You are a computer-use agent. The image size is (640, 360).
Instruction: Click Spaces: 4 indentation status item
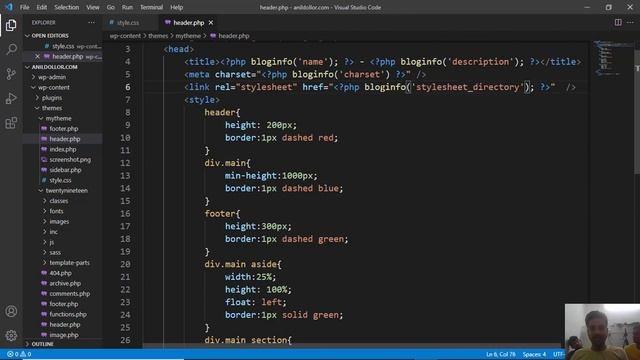tap(534, 354)
